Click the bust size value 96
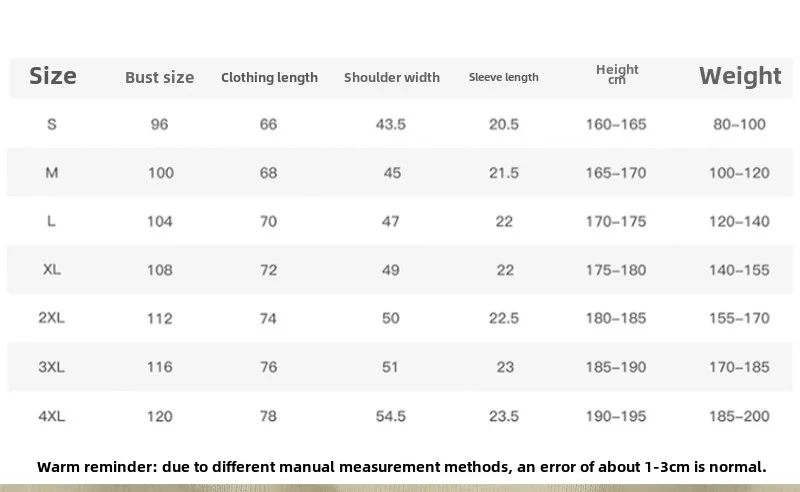The image size is (800, 492). click(x=159, y=125)
